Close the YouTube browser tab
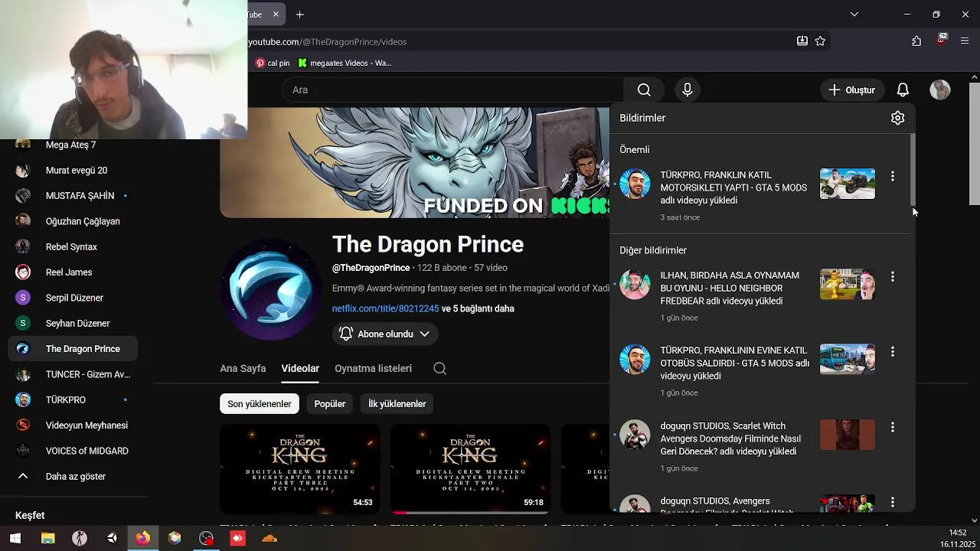Screen dimensions: 980x551 pyautogui.click(x=276, y=15)
